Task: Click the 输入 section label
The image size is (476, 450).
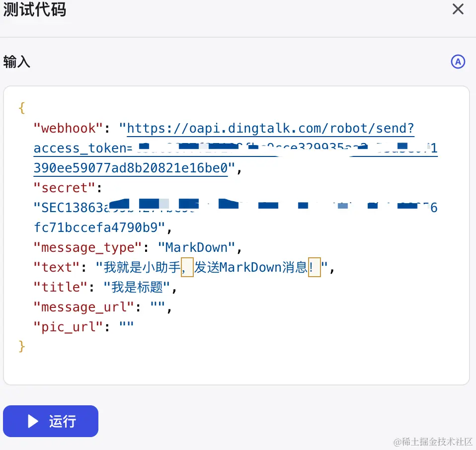Action: [x=17, y=62]
